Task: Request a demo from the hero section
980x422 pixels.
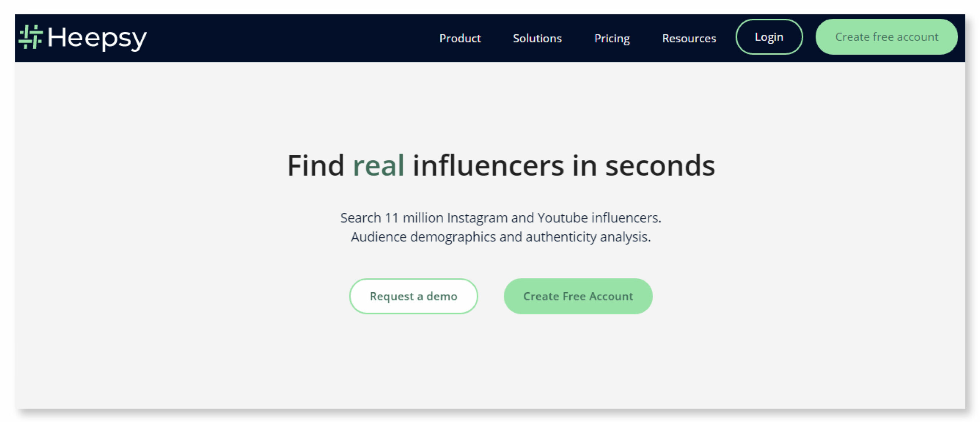Action: pyautogui.click(x=413, y=296)
